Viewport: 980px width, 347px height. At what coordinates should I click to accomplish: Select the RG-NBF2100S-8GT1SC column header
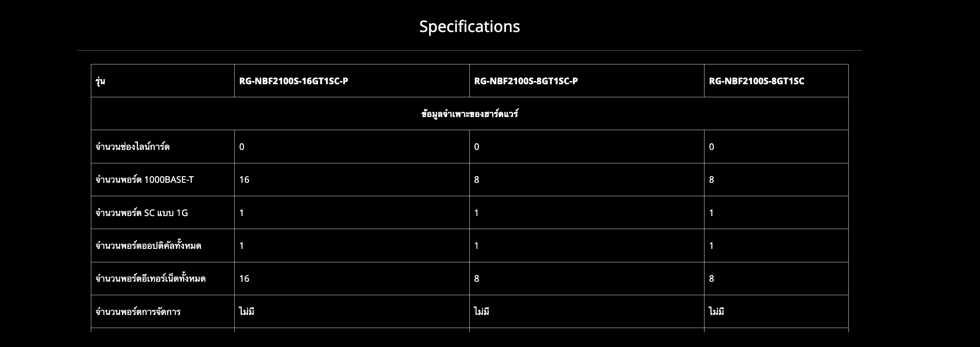(x=756, y=81)
